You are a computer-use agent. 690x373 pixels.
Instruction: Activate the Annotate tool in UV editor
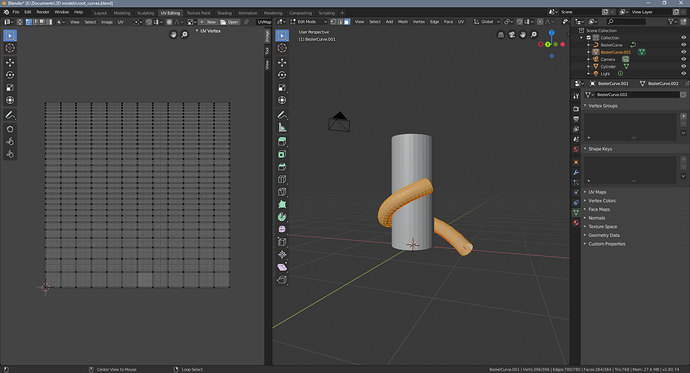[10, 115]
